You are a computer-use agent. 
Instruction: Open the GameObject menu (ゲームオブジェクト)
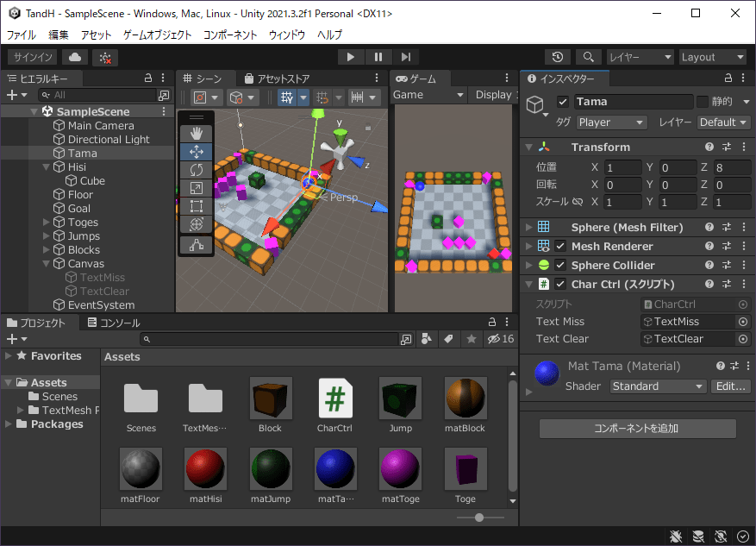point(157,35)
